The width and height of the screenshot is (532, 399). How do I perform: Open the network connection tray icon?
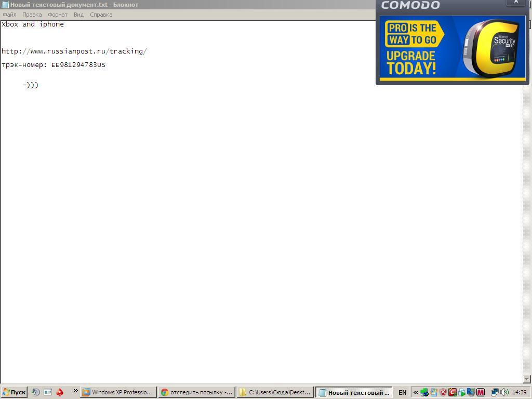coord(495,392)
